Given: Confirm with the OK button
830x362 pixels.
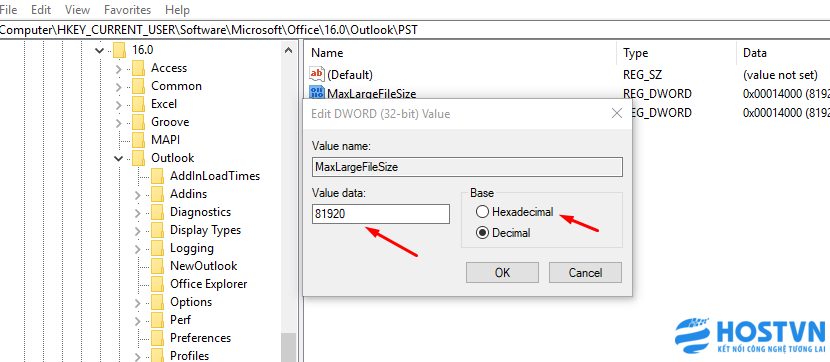Looking at the screenshot, I should coord(502,273).
